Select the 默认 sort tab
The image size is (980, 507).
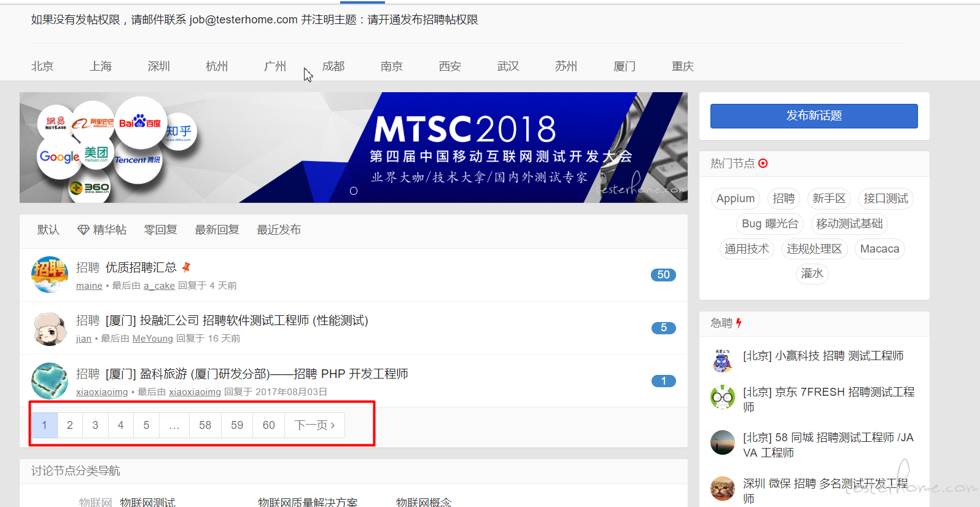[x=49, y=230]
